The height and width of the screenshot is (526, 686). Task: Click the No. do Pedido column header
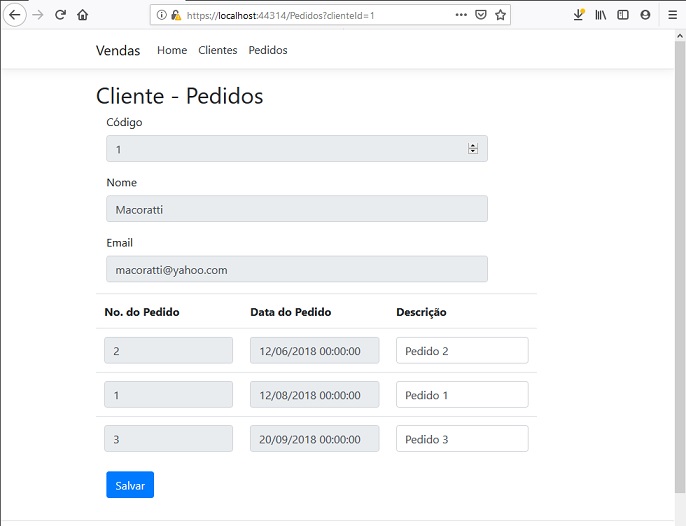pyautogui.click(x=142, y=312)
